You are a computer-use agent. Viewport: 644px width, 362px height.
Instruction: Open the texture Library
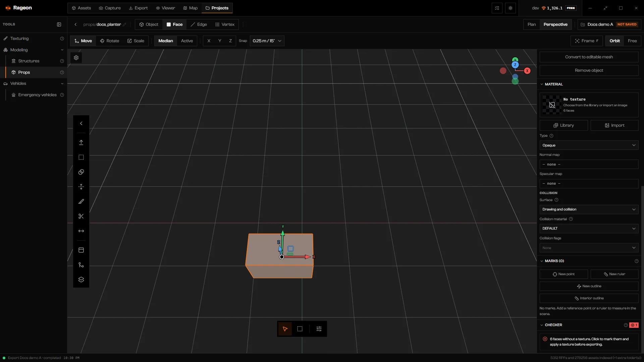(x=563, y=125)
